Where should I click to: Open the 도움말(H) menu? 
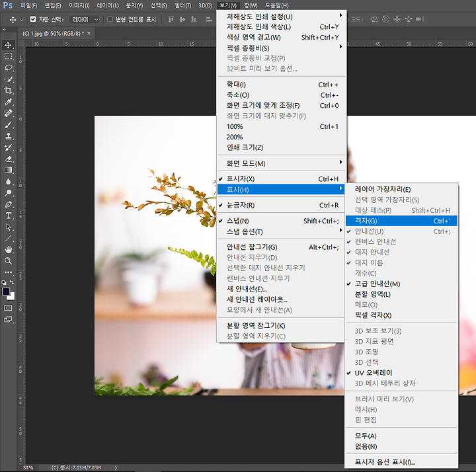(276, 5)
